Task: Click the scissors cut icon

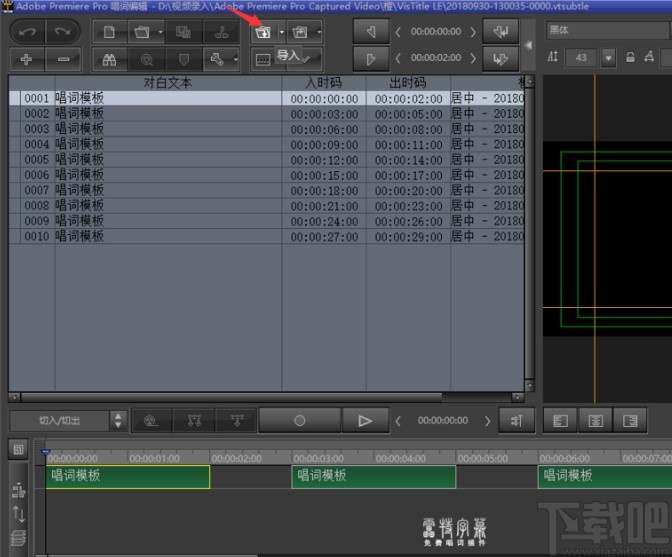Action: coord(221,32)
